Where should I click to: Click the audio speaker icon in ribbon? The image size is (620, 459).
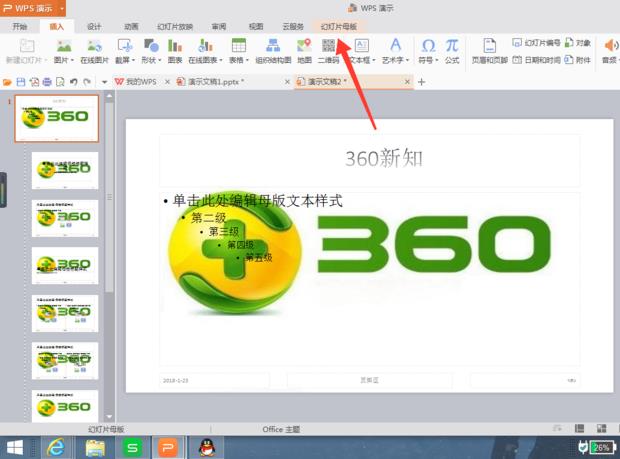pyautogui.click(x=611, y=46)
